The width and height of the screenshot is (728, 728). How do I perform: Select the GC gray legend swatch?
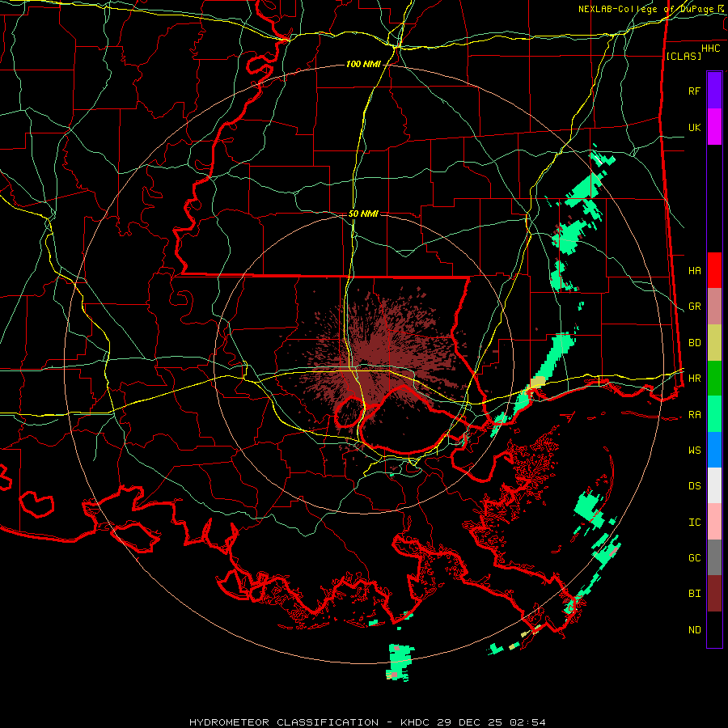click(x=714, y=557)
